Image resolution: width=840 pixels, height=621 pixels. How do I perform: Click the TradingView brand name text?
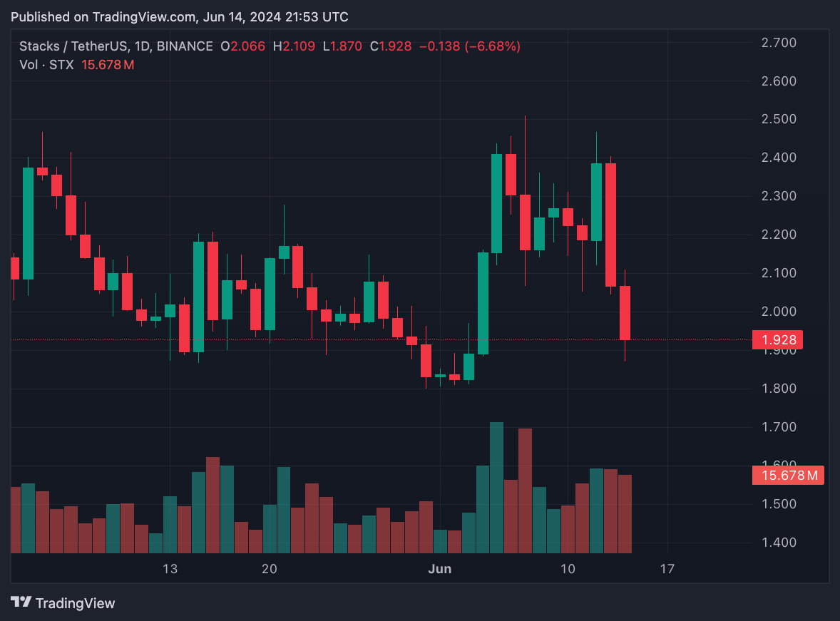pos(75,603)
